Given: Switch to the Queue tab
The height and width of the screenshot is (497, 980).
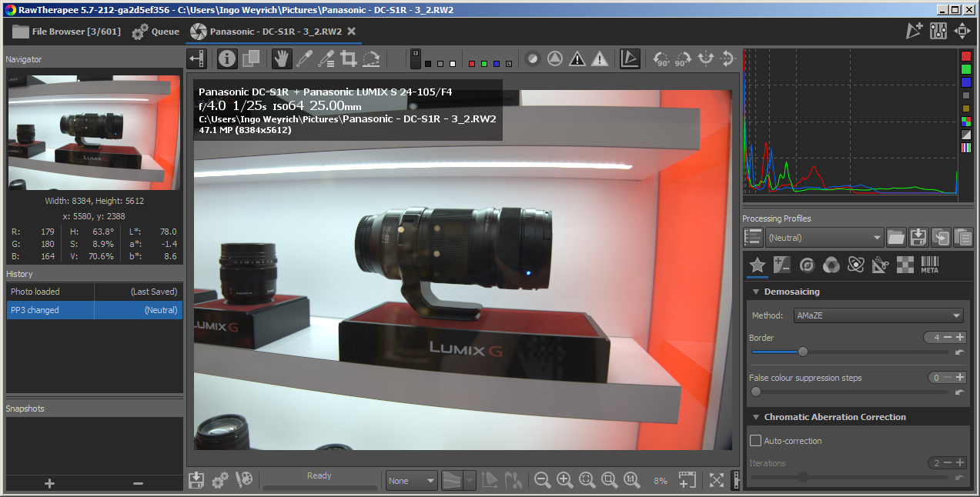Looking at the screenshot, I should [155, 32].
